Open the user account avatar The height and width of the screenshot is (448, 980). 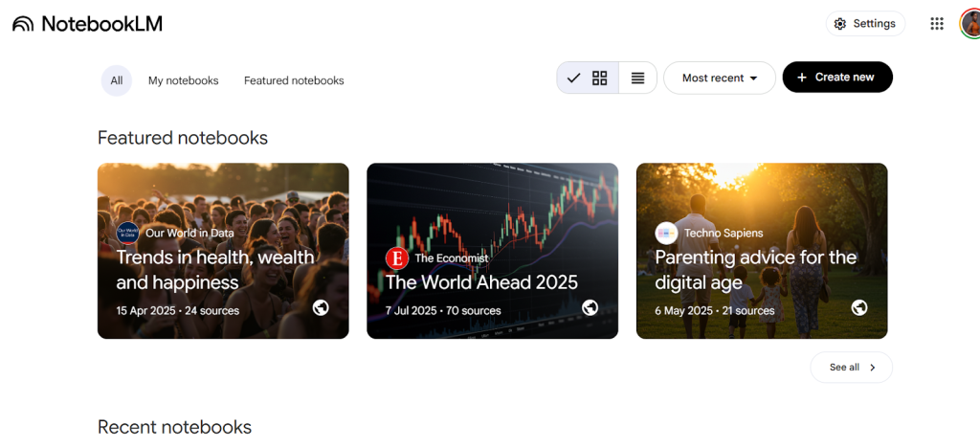click(970, 24)
